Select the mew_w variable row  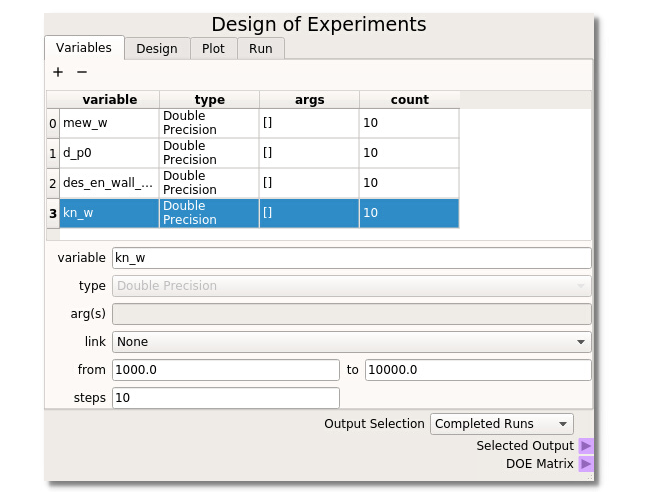click(x=108, y=123)
